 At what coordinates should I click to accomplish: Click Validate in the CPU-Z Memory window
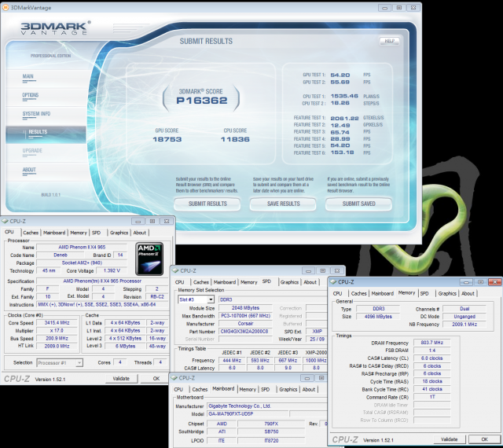point(450,439)
